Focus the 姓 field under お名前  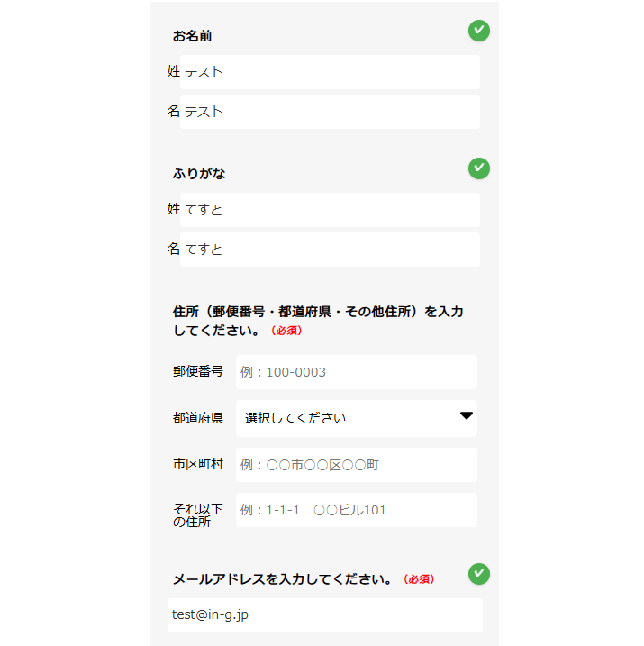(x=330, y=72)
